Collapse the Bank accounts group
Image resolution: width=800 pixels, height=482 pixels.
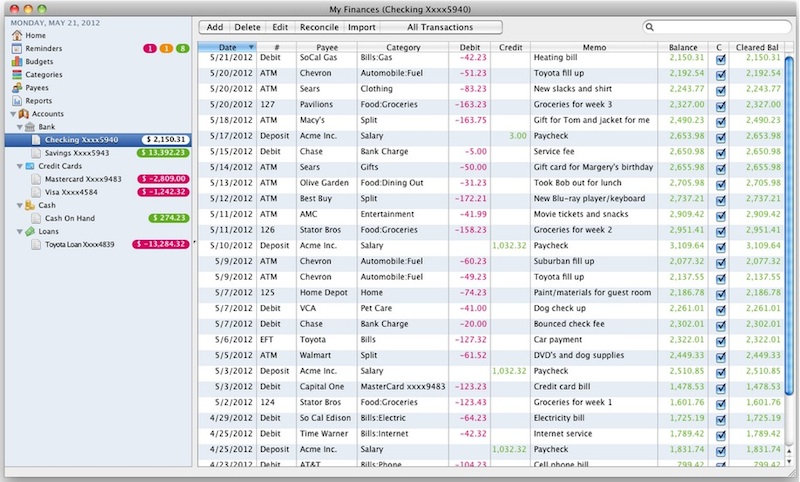pyautogui.click(x=18, y=127)
